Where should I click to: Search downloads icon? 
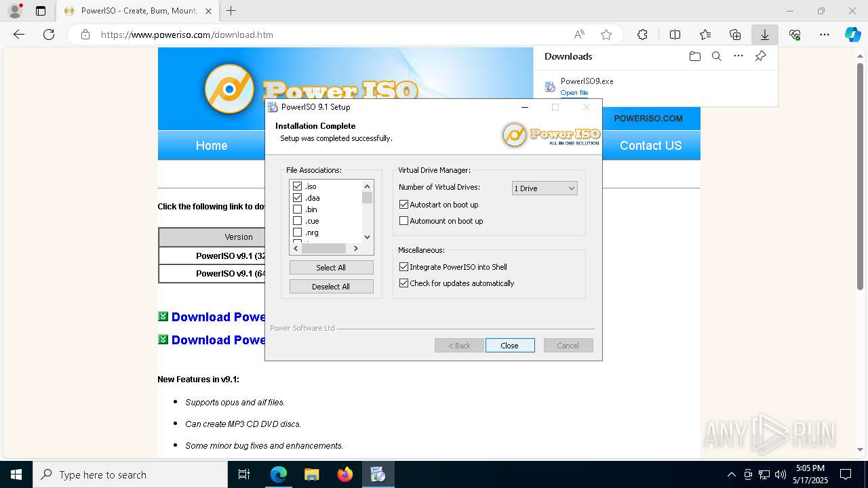716,56
